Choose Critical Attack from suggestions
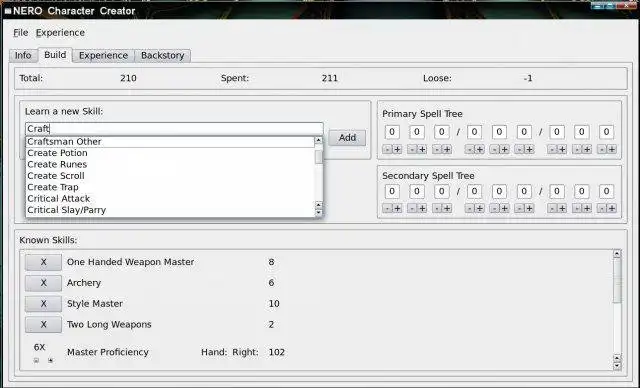The height and width of the screenshot is (388, 640). pyautogui.click(x=170, y=199)
